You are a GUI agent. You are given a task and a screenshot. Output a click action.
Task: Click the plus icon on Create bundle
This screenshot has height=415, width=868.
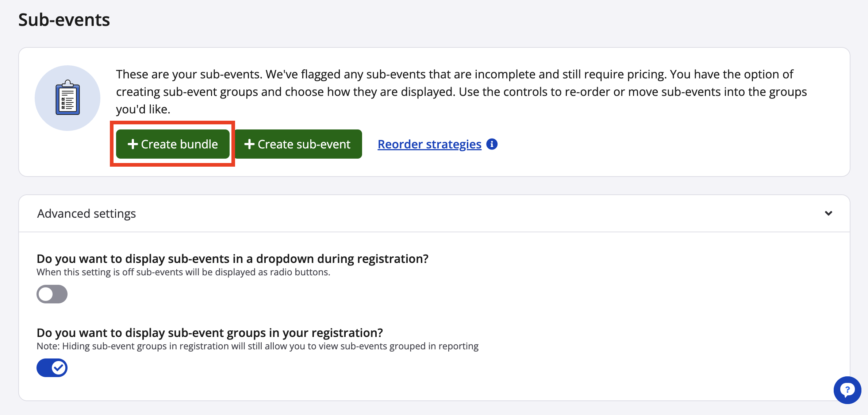pos(132,144)
